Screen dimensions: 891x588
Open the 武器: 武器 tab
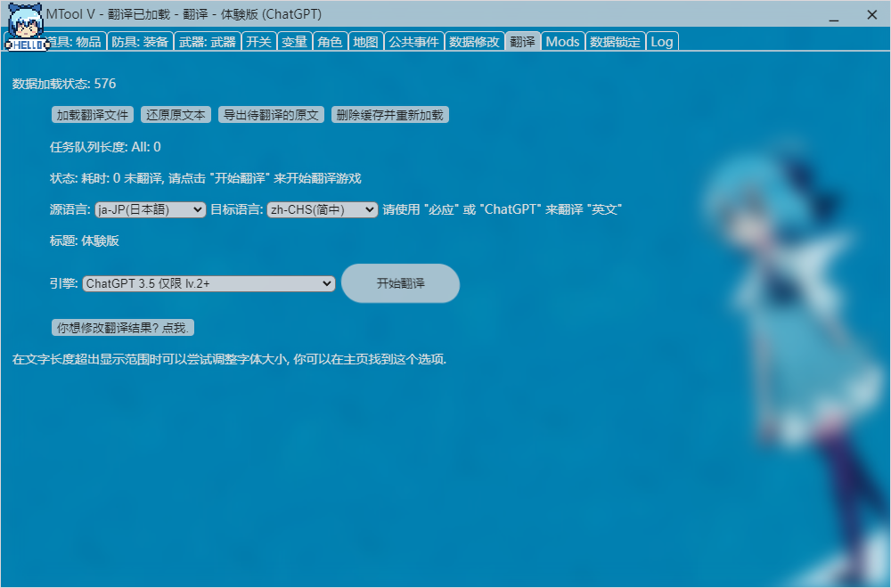pyautogui.click(x=208, y=42)
